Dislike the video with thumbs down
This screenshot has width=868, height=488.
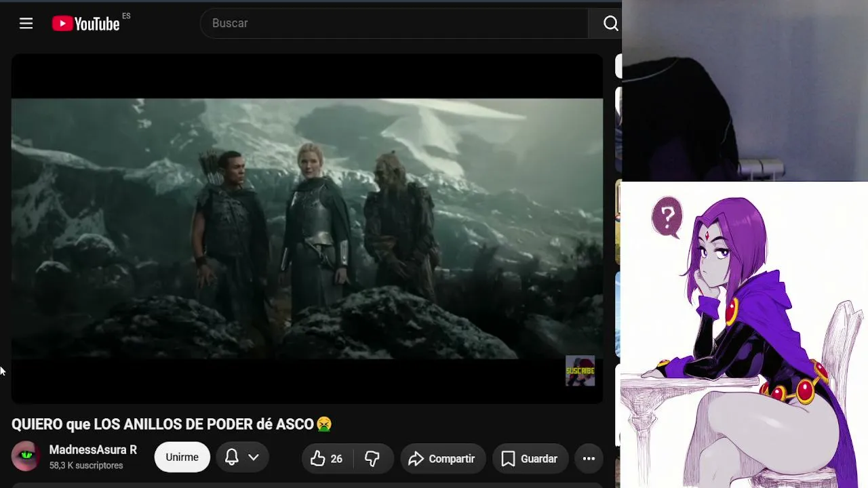[372, 459]
